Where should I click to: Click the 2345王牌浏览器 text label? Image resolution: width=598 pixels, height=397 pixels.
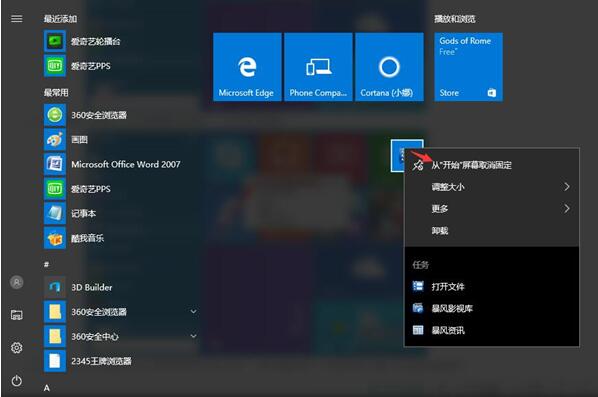point(101,361)
